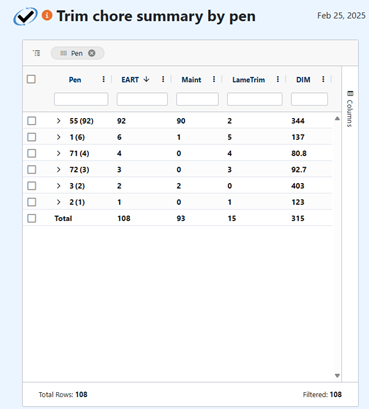
Task: Sort by the LameTrim column header
Action: 249,80
